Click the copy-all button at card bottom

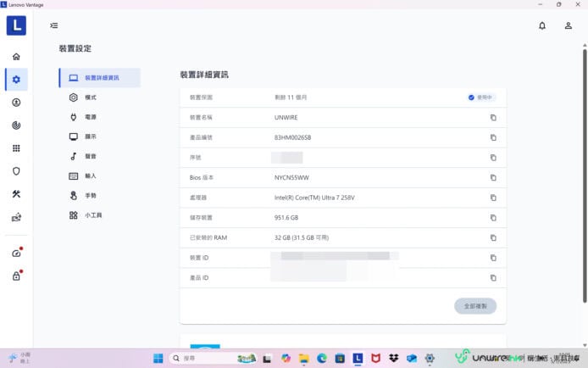[475, 306]
